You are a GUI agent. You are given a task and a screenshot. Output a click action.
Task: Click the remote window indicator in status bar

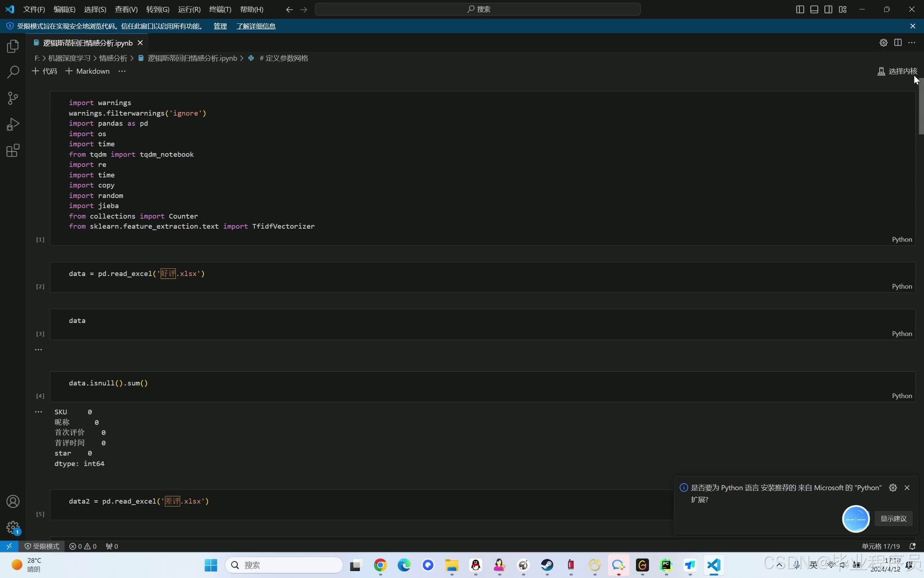pos(9,546)
